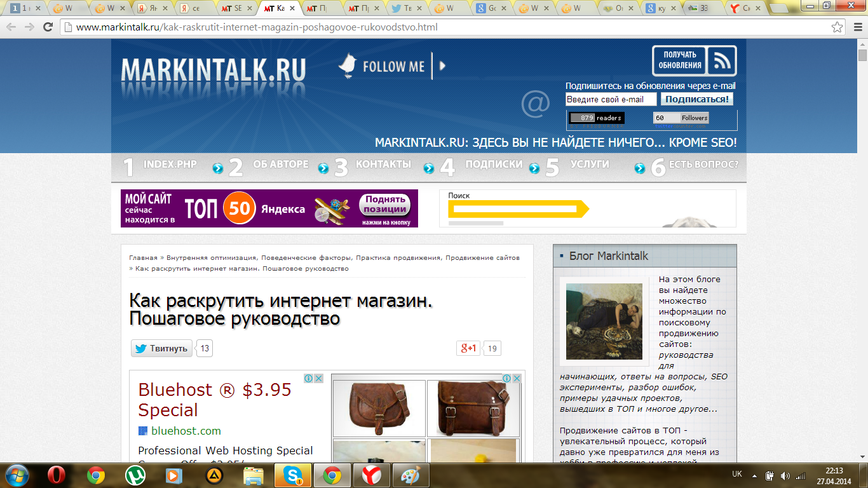Click the 'Bluehost ® $3.95 Special' ad headline
This screenshot has width=868, height=488.
tap(215, 400)
